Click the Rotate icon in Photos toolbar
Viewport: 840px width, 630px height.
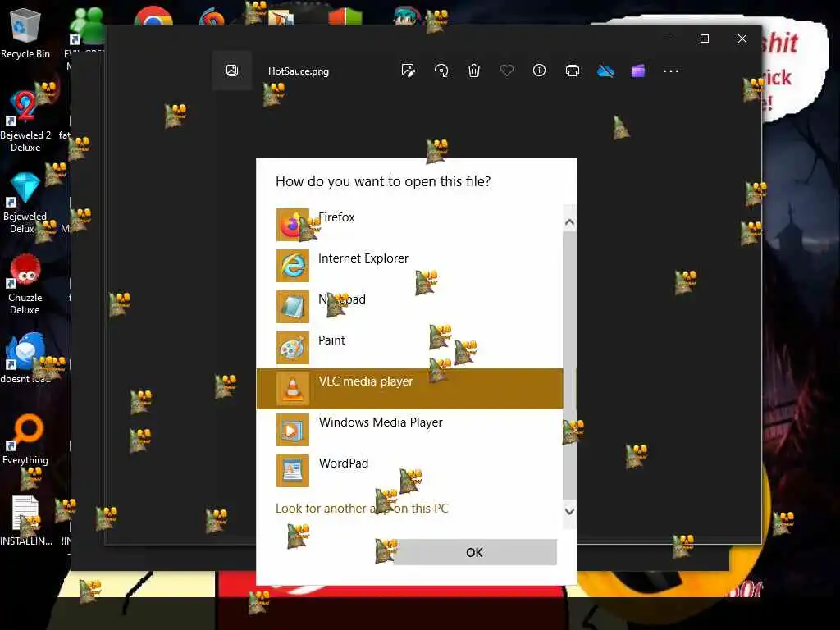tap(441, 71)
